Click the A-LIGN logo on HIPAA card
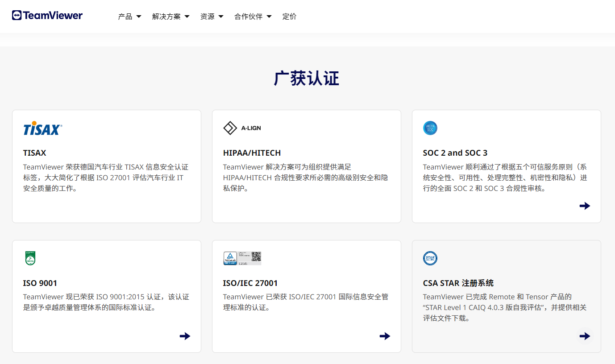 coord(242,128)
